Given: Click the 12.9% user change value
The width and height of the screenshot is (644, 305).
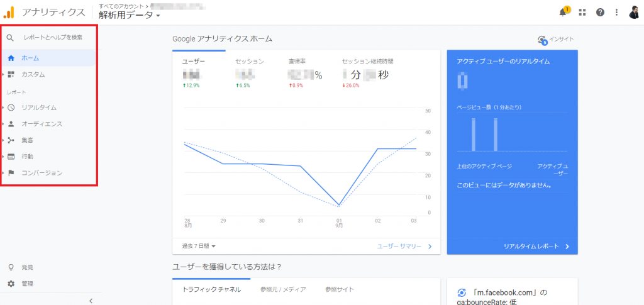Looking at the screenshot, I should click(x=190, y=86).
